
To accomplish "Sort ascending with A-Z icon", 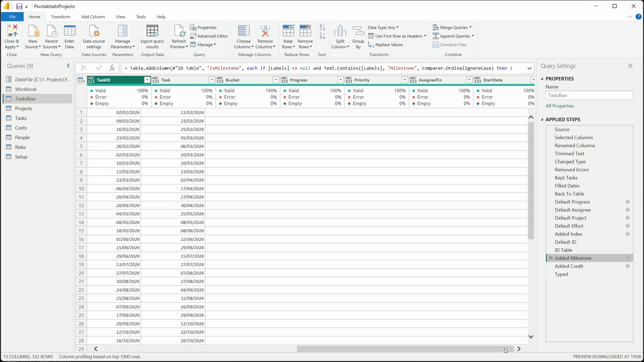I will [x=322, y=27].
